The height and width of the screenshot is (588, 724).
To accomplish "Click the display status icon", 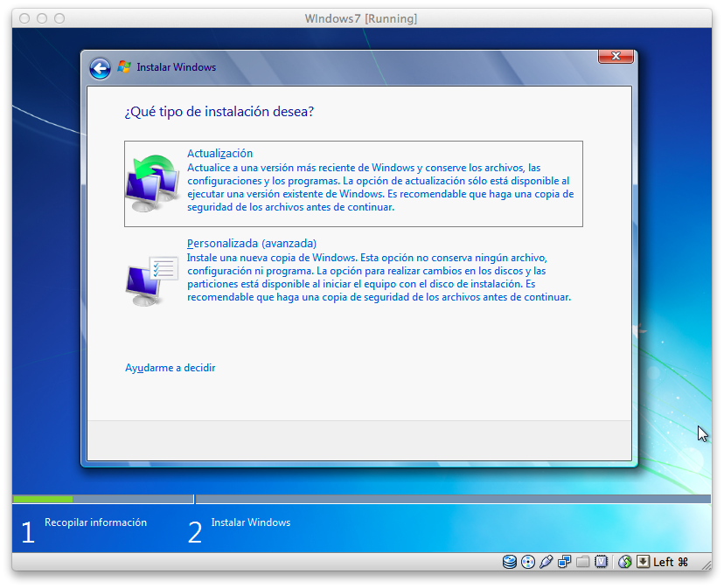I will 564,562.
